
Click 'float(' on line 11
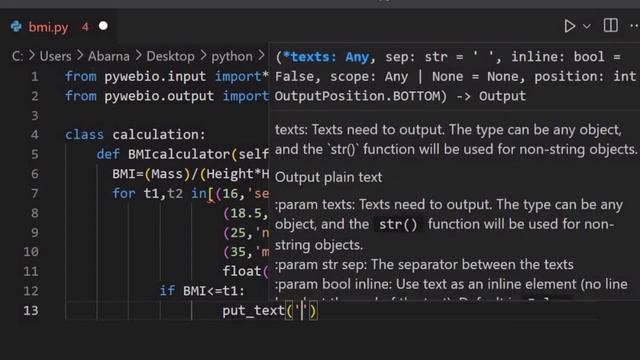(x=246, y=271)
